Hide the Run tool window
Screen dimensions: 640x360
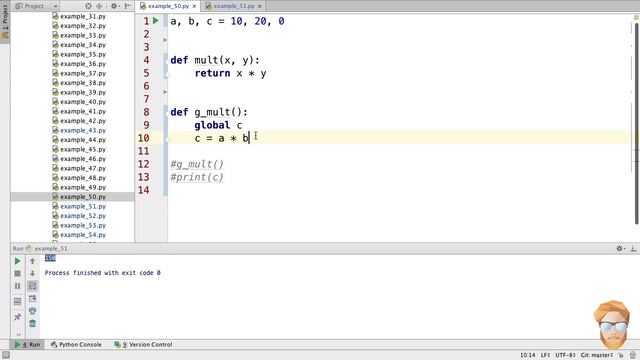tap(633, 248)
